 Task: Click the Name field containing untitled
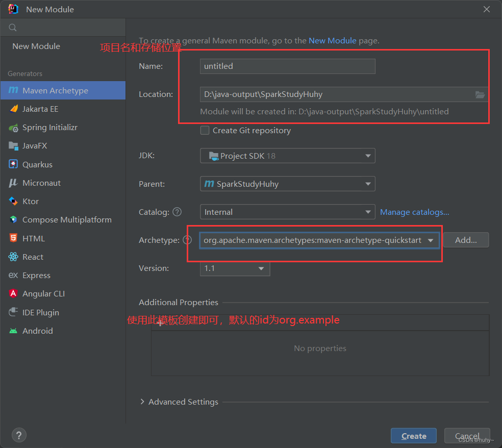pos(288,66)
